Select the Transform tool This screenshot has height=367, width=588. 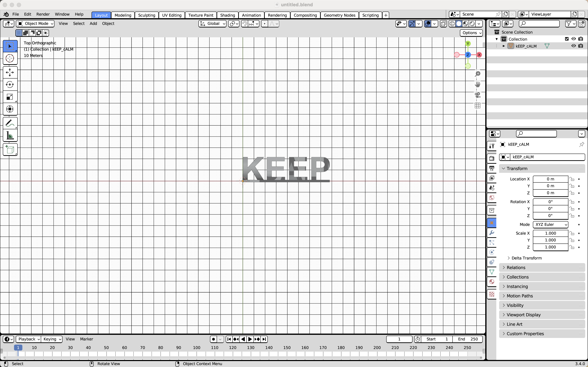point(10,109)
